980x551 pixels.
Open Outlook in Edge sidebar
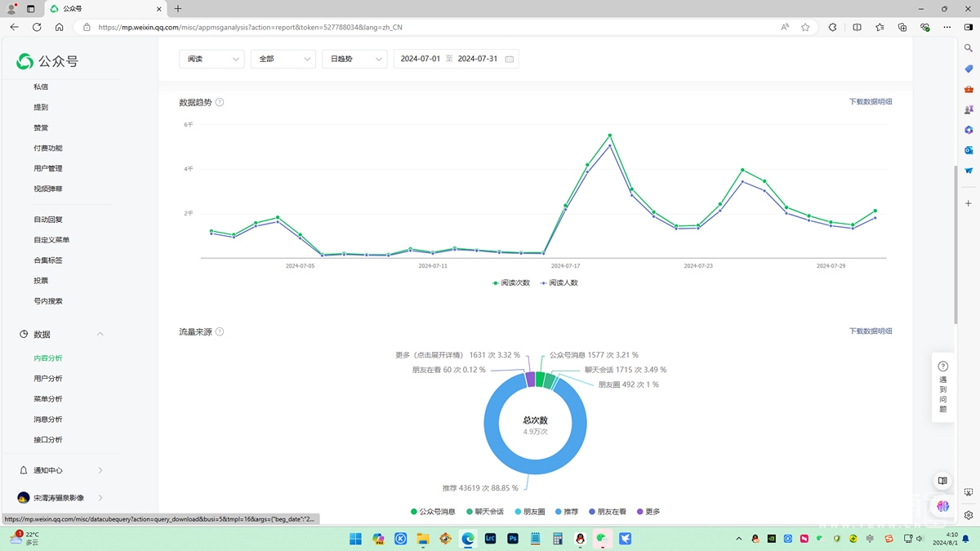pos(969,150)
